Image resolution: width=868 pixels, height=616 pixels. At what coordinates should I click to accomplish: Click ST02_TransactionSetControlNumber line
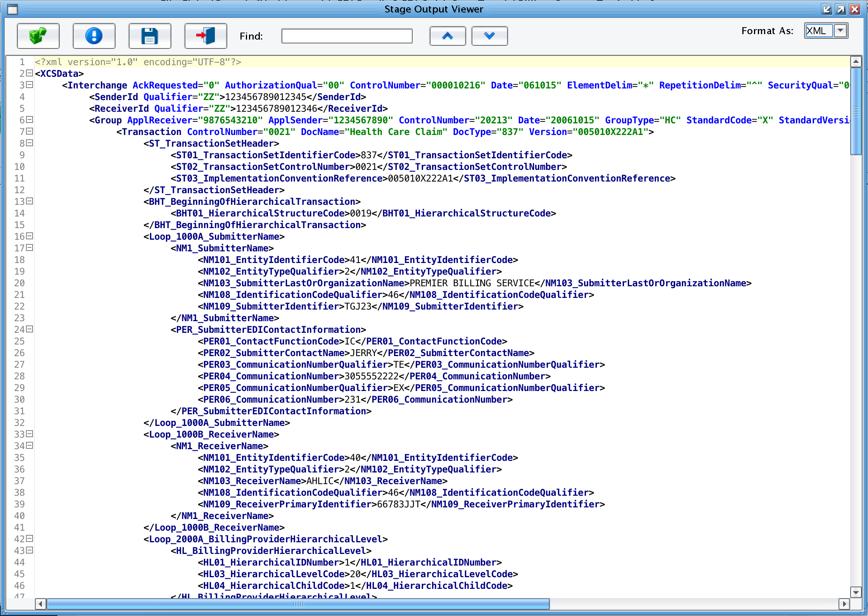coord(369,167)
